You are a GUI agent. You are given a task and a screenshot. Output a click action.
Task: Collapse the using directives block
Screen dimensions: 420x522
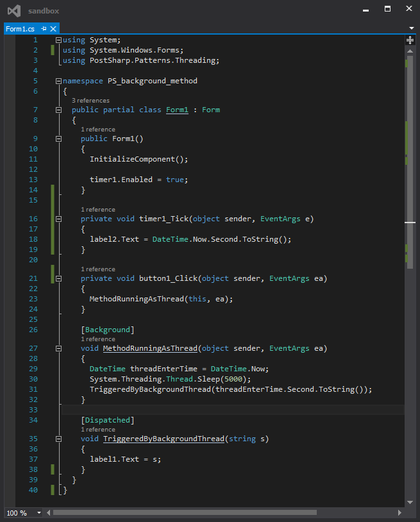[58, 40]
